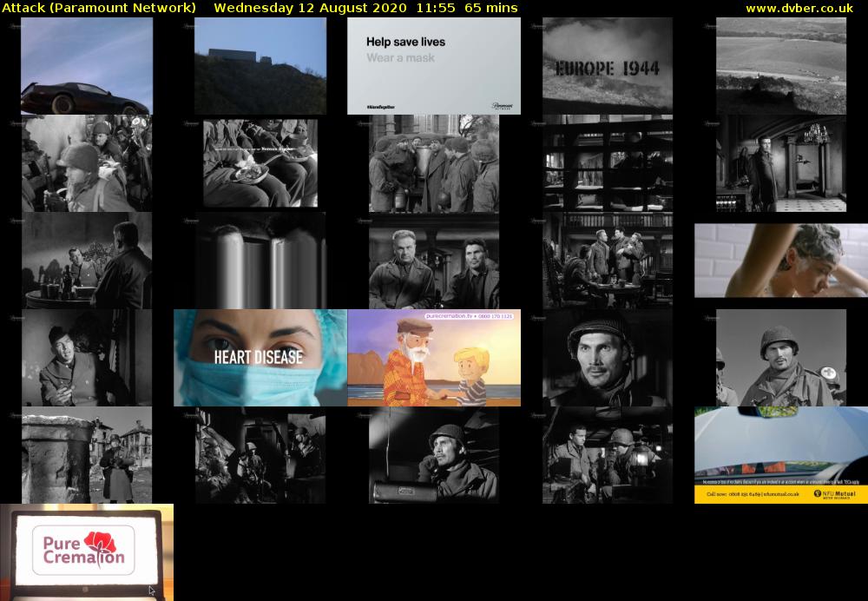Open the thumbnail of soldier with field radio
Image resolution: width=868 pixels, height=601 pixels.
(434, 455)
